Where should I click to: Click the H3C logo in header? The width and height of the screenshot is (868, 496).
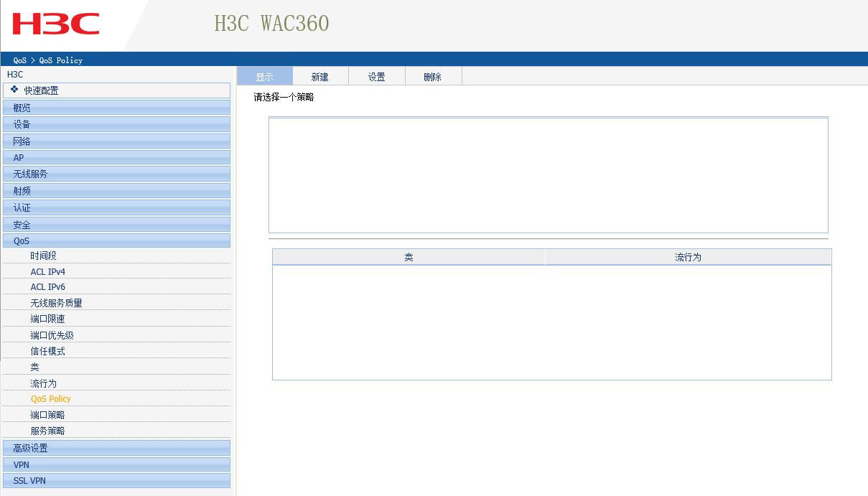55,24
